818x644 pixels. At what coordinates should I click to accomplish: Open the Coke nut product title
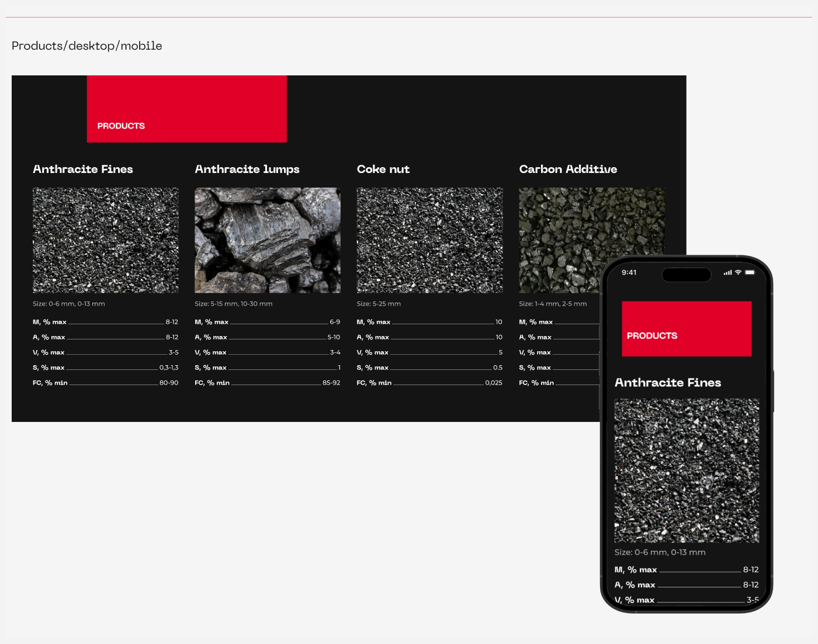[x=383, y=169]
